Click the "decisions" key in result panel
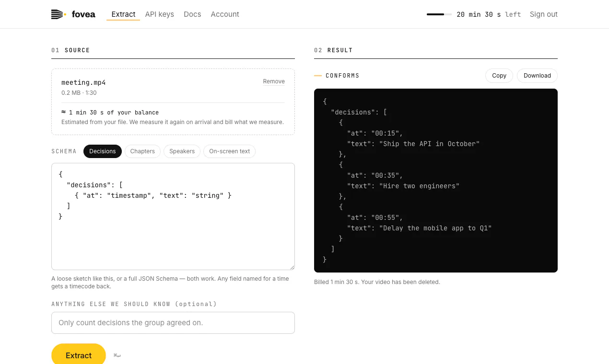Screen dimensions: 609x364 click(353, 112)
